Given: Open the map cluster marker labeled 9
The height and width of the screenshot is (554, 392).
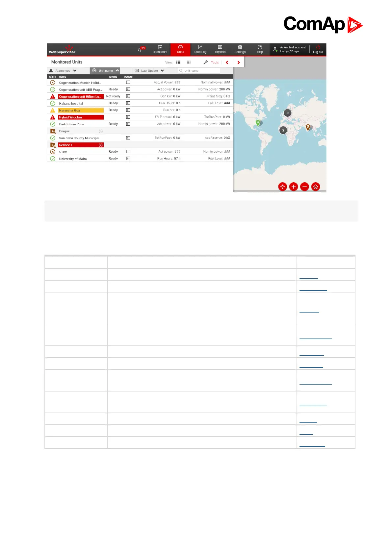Looking at the screenshot, I should click(x=288, y=113).
